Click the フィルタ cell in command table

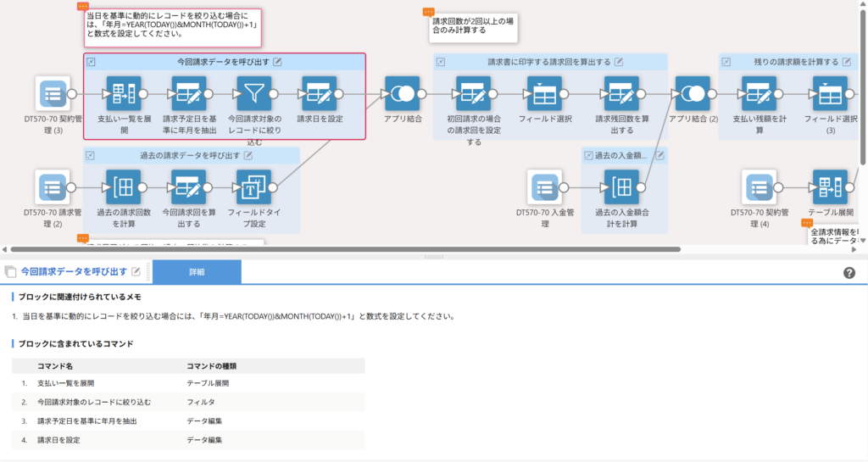[x=201, y=403]
